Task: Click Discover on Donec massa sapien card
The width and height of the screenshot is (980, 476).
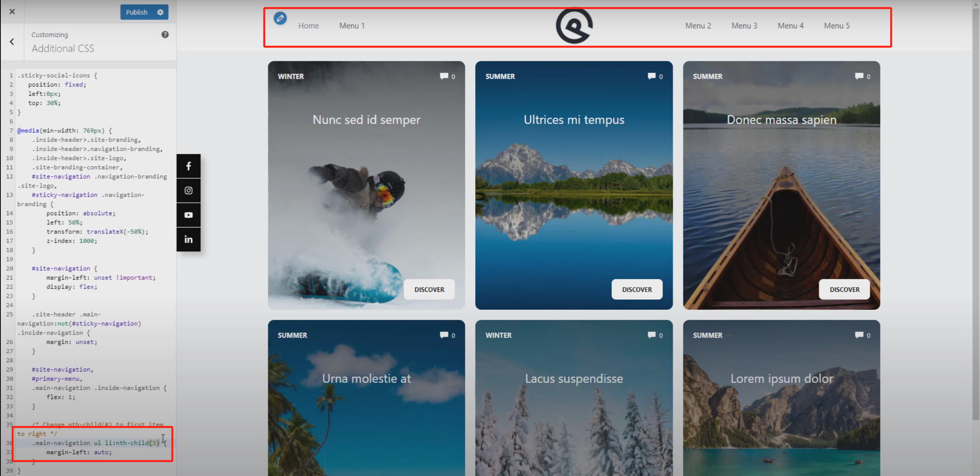Action: tap(844, 289)
